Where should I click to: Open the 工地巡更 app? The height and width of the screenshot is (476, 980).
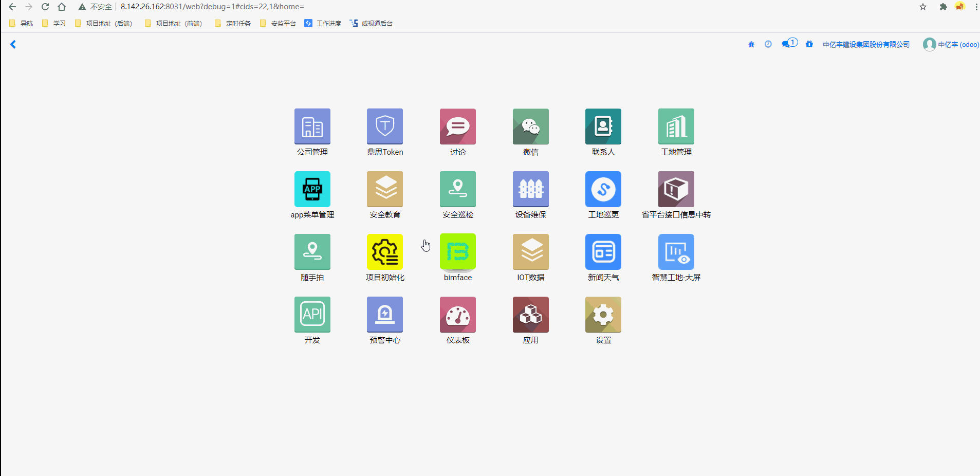click(603, 189)
